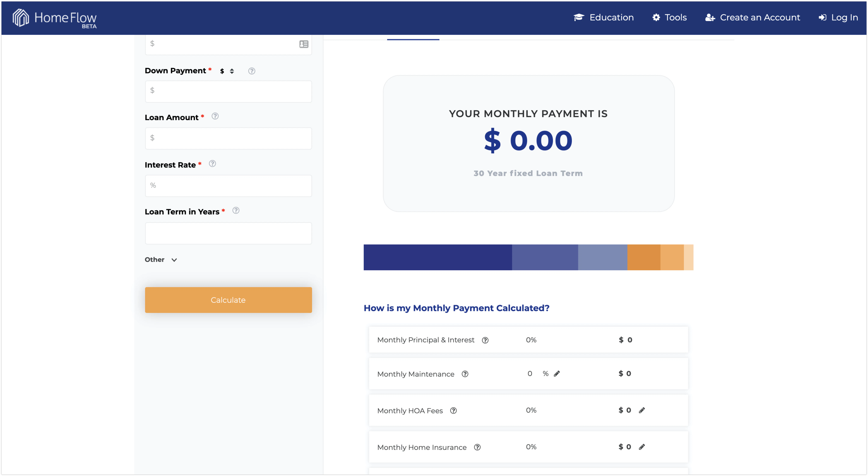Click the Interest Rate help question icon
The image size is (868, 476).
(x=212, y=164)
